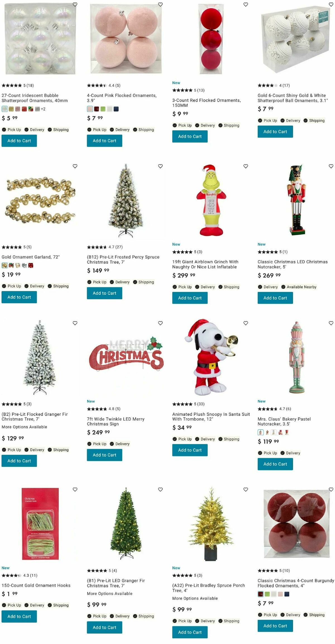Save Bradley Spruce Porch Tree via heart icon

point(246,489)
